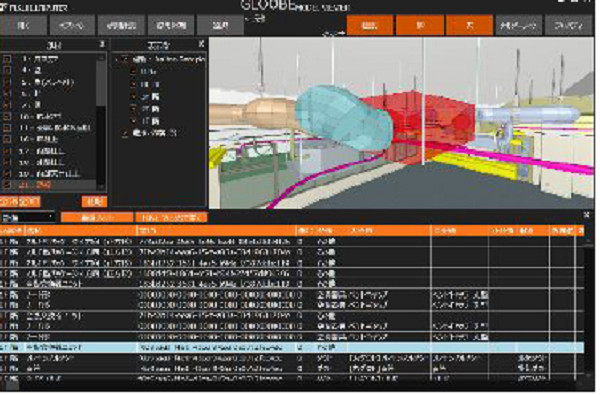
Task: Collapse the root node of the floor tree
Action: click(x=117, y=59)
